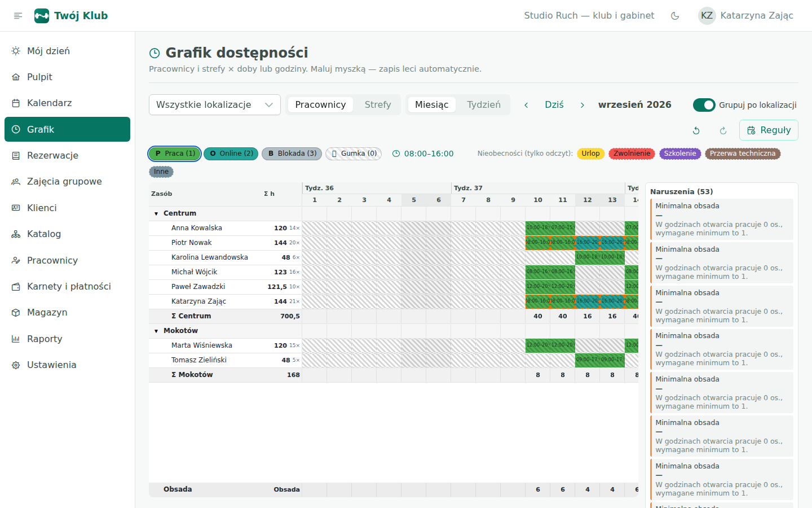Click Tomasz Zieliński's shift on day 13
Image resolution: width=812 pixels, height=508 pixels.
tap(612, 360)
